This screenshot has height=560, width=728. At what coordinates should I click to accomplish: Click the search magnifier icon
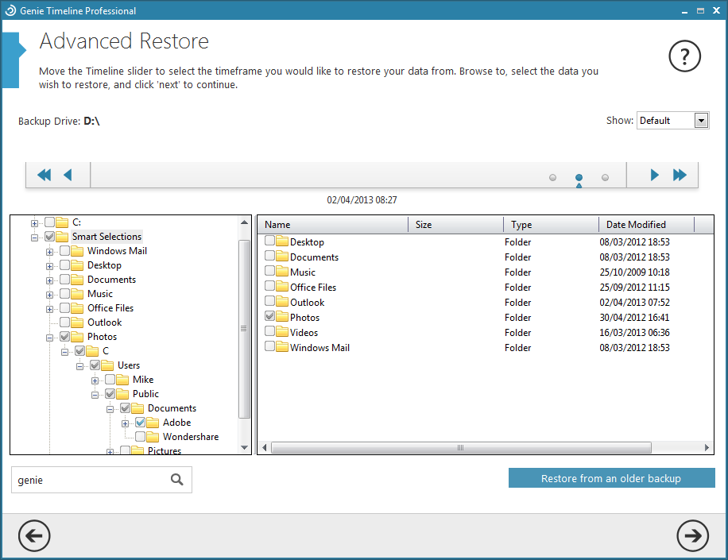pos(177,480)
